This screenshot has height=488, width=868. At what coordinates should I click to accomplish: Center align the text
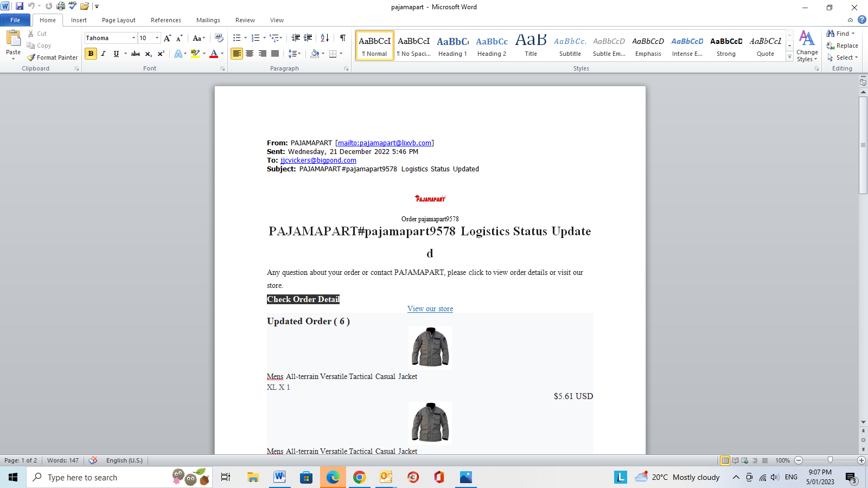coord(250,54)
